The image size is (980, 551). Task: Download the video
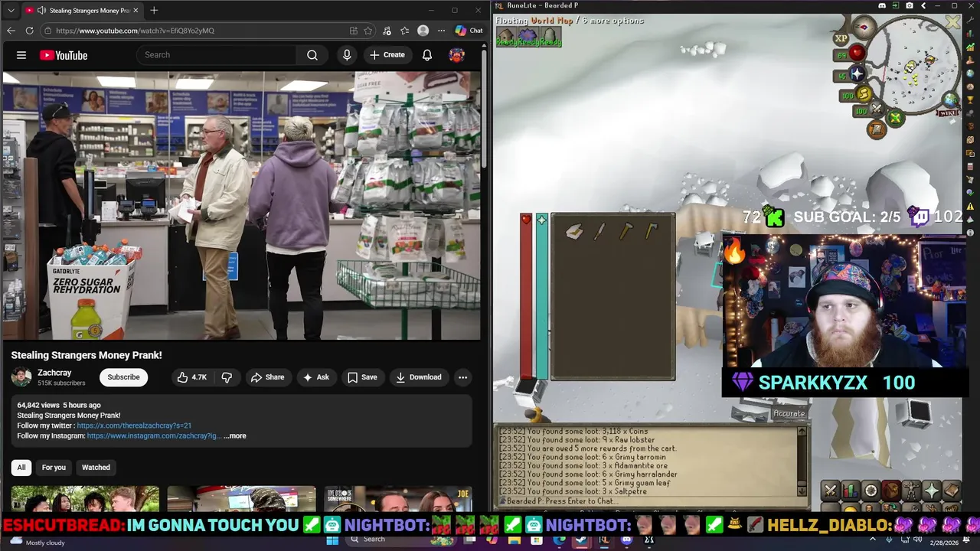pyautogui.click(x=418, y=377)
